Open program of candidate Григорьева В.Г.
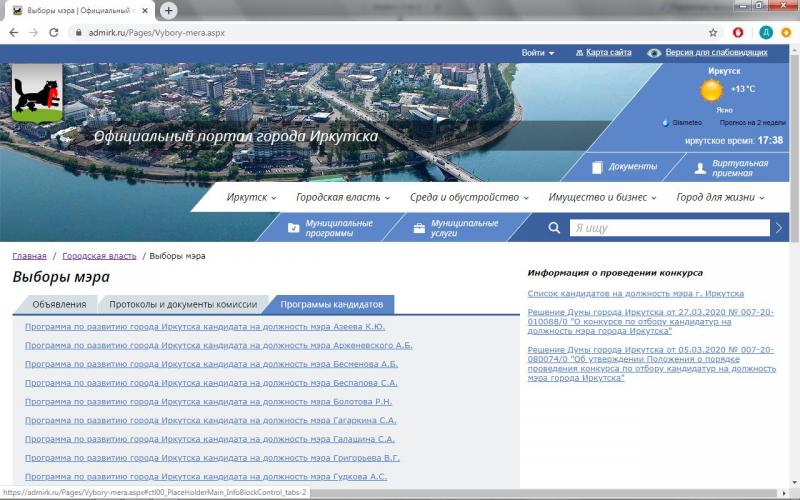The width and height of the screenshot is (800, 500). coord(212,458)
